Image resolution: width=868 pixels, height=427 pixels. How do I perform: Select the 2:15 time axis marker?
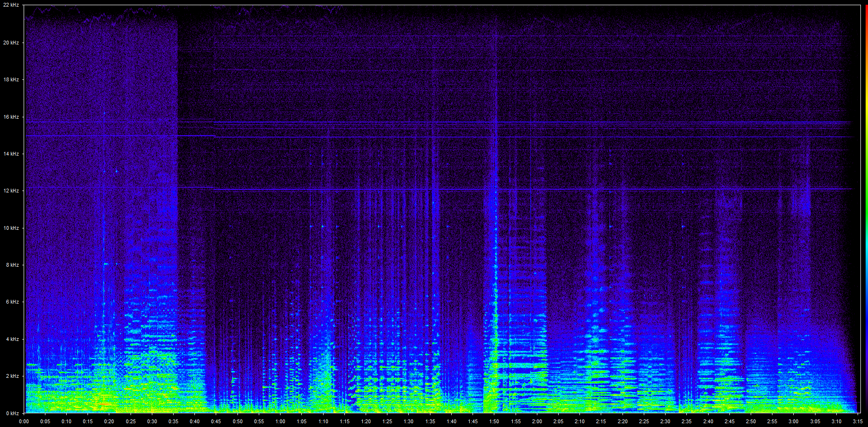(601, 421)
